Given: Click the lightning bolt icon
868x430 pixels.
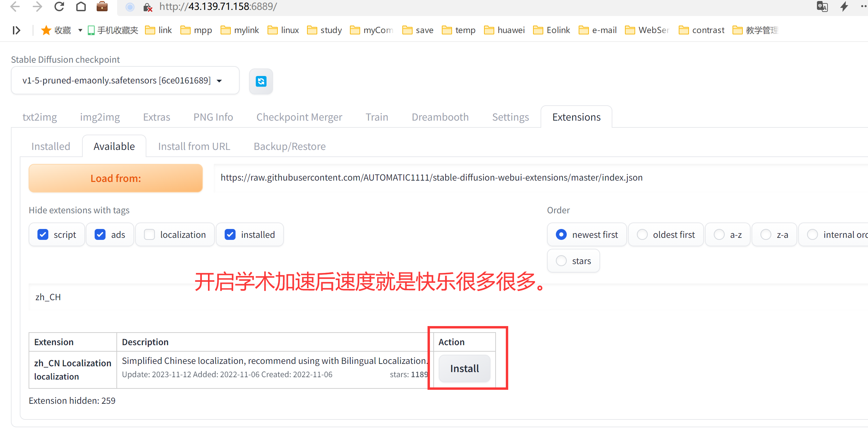Looking at the screenshot, I should tap(844, 6).
